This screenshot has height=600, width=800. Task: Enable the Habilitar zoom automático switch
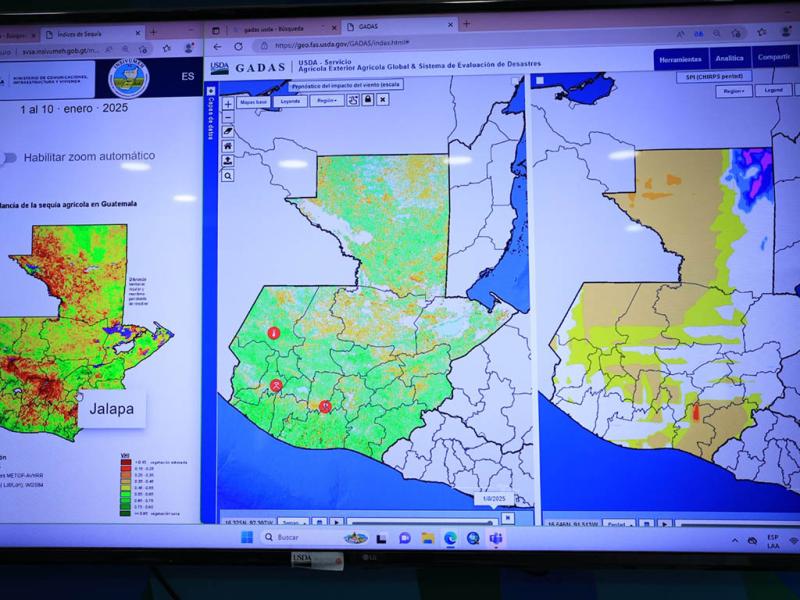10,157
